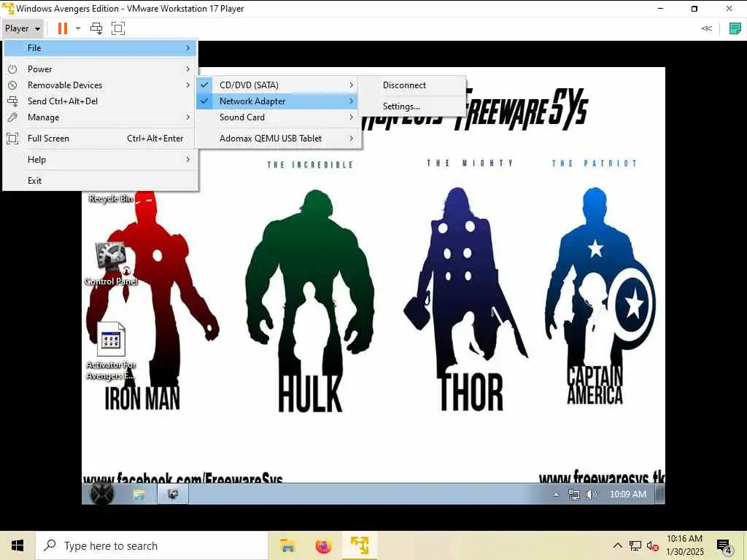The height and width of the screenshot is (560, 747).
Task: Choose Send Ctrl+Alt+Del menu item
Action: [x=101, y=101]
